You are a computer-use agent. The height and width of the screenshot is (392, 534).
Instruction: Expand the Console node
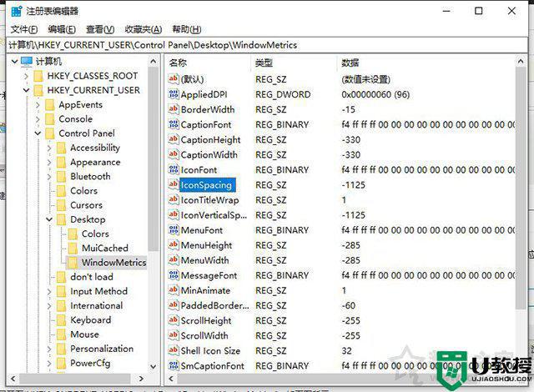(38, 119)
